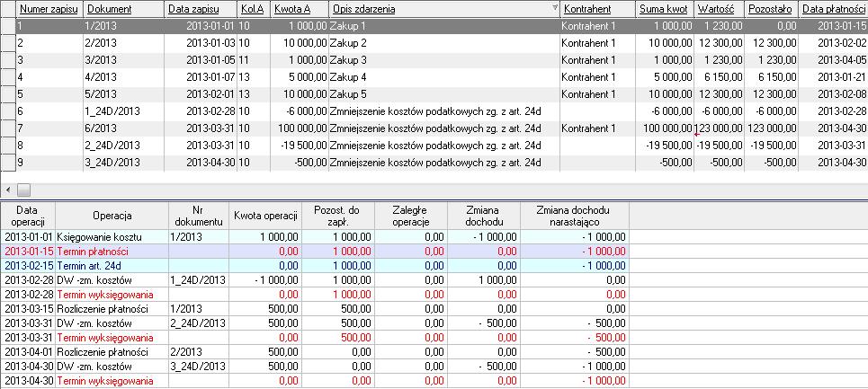Click the horizontal scrollbar left arrow
This screenshot has width=868, height=389.
click(9, 190)
